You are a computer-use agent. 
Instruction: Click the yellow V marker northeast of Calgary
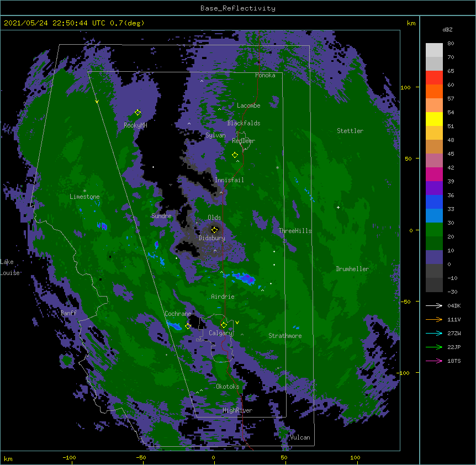237,323
